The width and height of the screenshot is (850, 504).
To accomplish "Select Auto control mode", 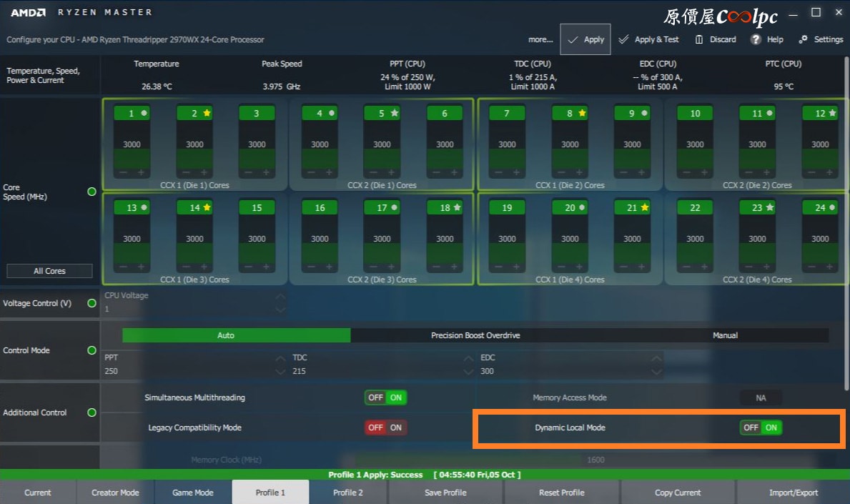I will coord(237,335).
